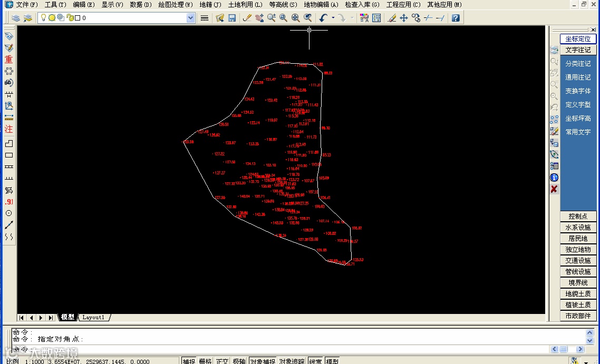The height and width of the screenshot is (364, 600).
Task: Click in the 命令 command input line
Action: click(281, 349)
